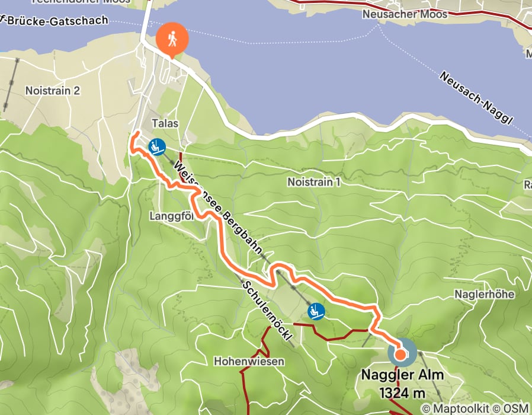Select the Noistrain 2 label

53,91
